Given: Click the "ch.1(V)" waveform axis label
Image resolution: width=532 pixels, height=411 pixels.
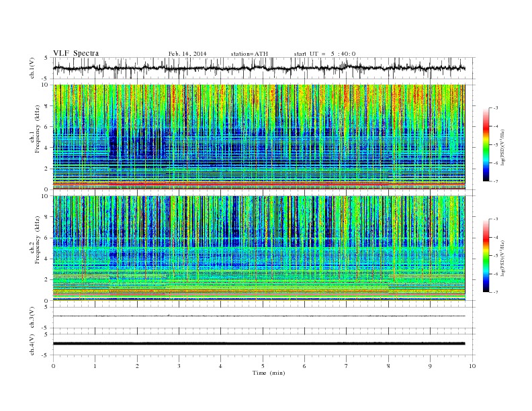Looking at the screenshot, I should [x=32, y=68].
